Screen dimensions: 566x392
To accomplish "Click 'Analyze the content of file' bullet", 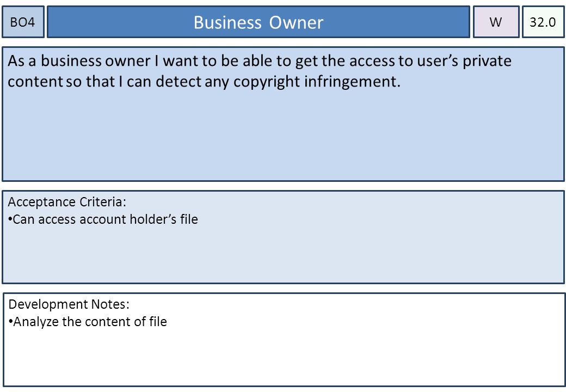I will (88, 322).
